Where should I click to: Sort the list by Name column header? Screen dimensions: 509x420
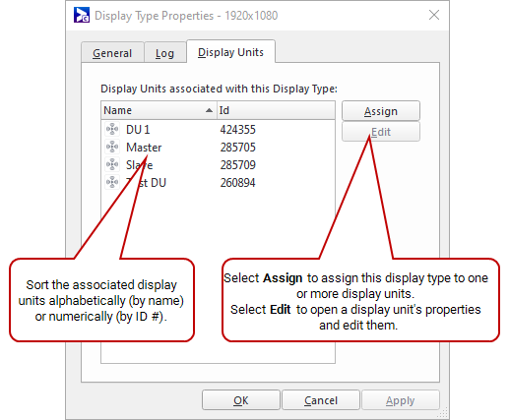click(x=159, y=110)
